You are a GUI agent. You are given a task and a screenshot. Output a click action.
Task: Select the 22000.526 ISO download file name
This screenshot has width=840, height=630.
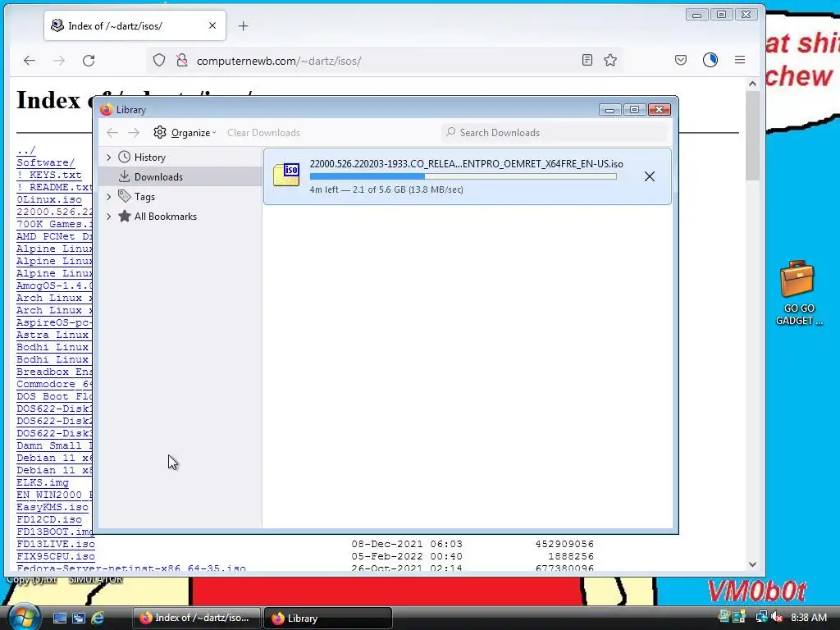click(x=466, y=164)
